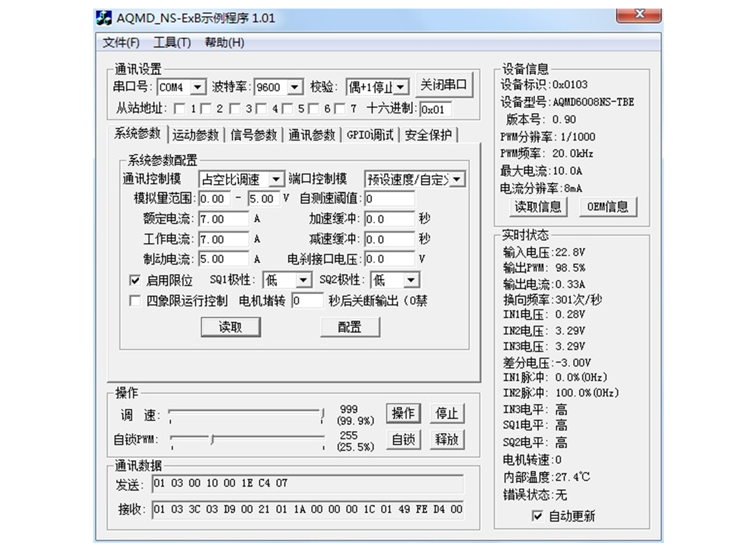Viewport: 756px width, 552px height.
Task: Click the 自锁PWM slider handle
Action: point(213,440)
